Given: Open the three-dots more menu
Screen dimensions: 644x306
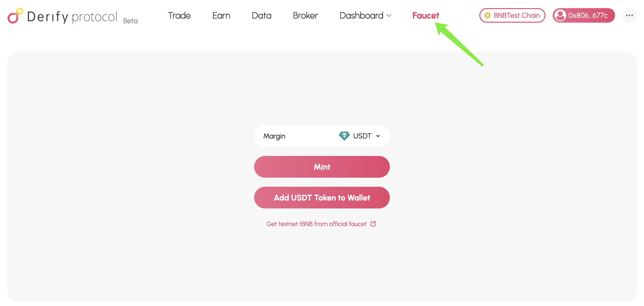Looking at the screenshot, I should coord(629,16).
